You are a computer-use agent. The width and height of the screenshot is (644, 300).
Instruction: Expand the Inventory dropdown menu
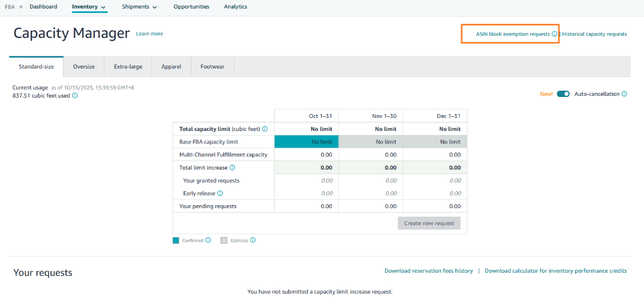tap(89, 7)
